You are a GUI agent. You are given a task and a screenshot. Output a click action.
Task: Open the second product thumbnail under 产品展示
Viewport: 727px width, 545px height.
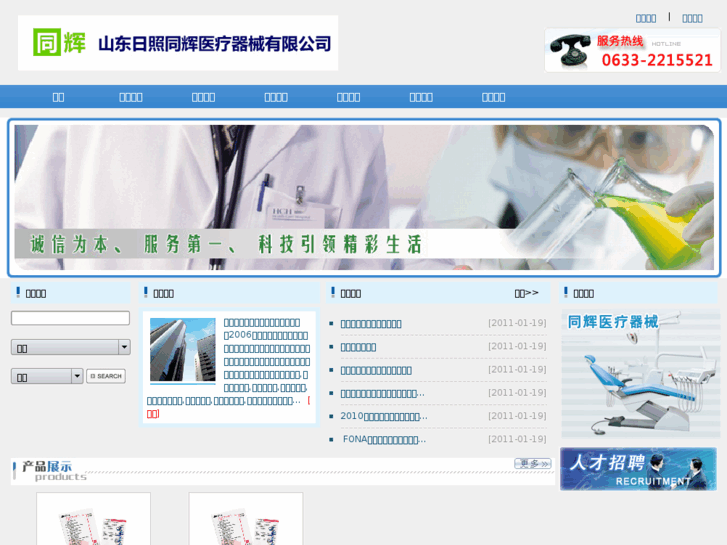click(x=246, y=519)
